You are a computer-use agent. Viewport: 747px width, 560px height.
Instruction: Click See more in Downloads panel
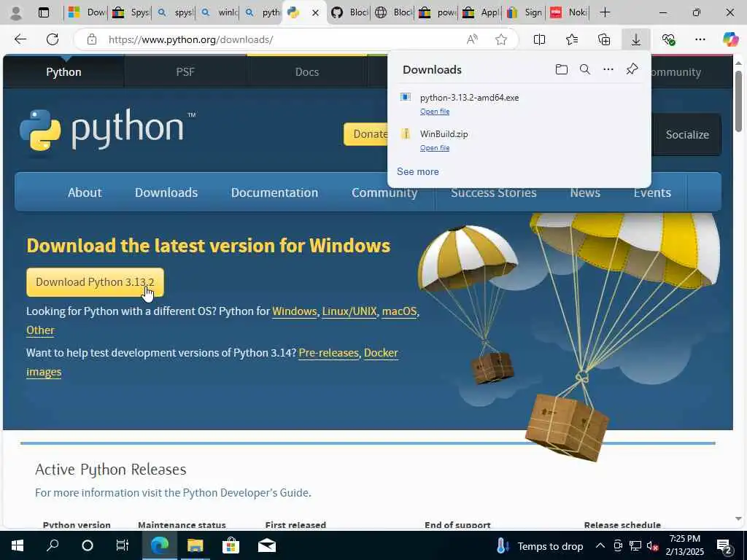[x=418, y=171]
